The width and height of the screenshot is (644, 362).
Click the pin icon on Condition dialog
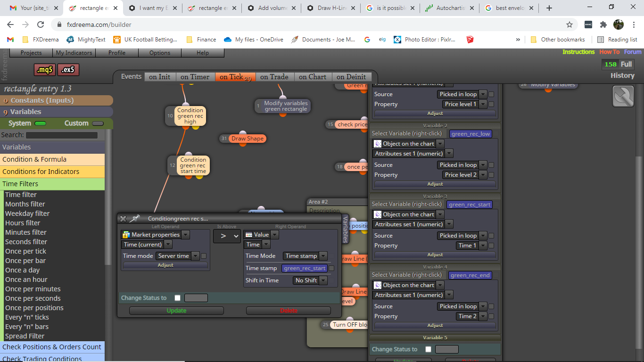pos(135,219)
